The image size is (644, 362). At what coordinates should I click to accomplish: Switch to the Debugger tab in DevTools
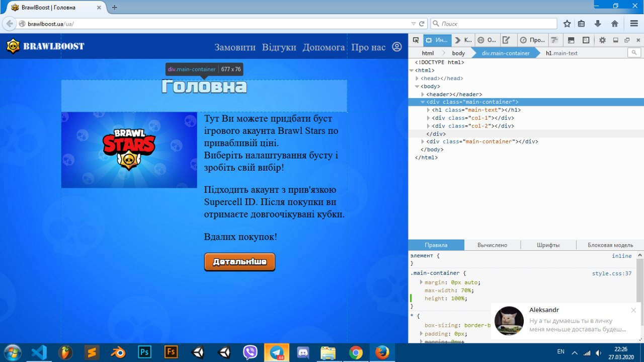coord(487,40)
